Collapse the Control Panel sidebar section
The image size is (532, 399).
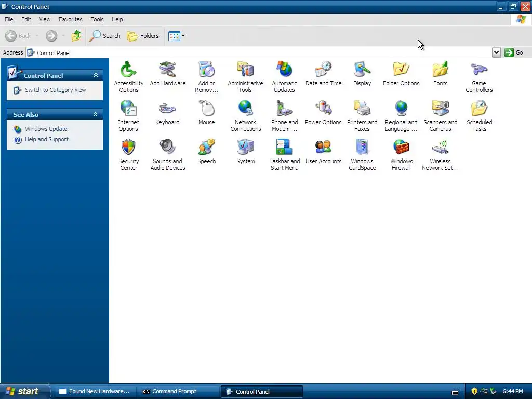[x=96, y=75]
